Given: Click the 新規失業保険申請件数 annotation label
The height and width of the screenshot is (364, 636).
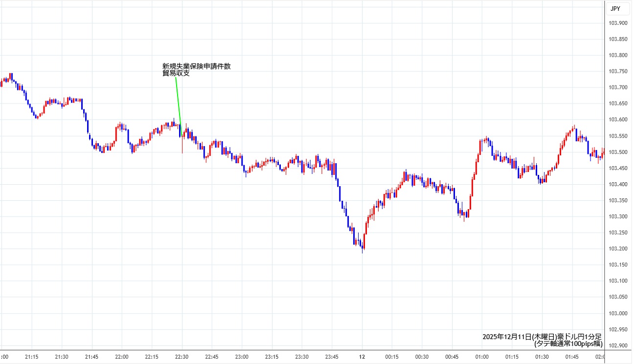Looking at the screenshot, I should pos(196,66).
